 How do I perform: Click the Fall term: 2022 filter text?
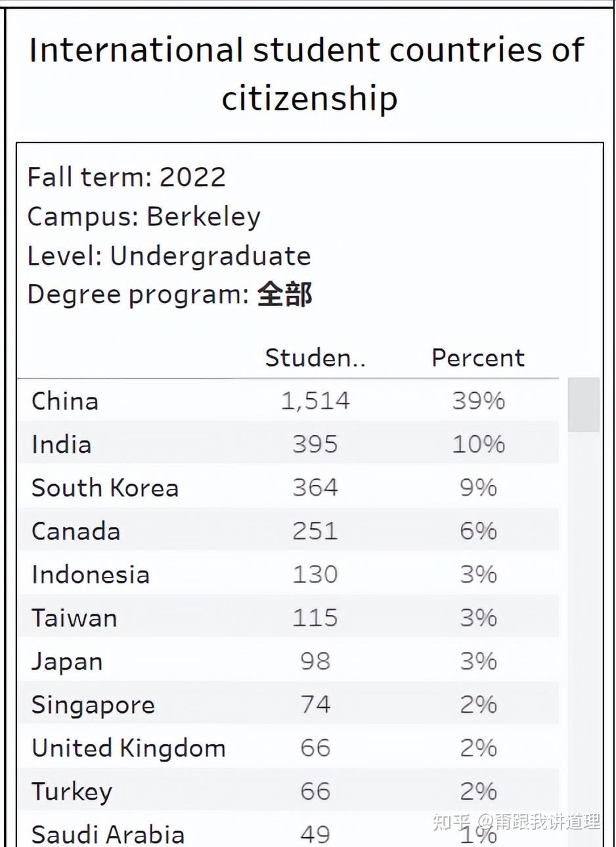tap(127, 177)
